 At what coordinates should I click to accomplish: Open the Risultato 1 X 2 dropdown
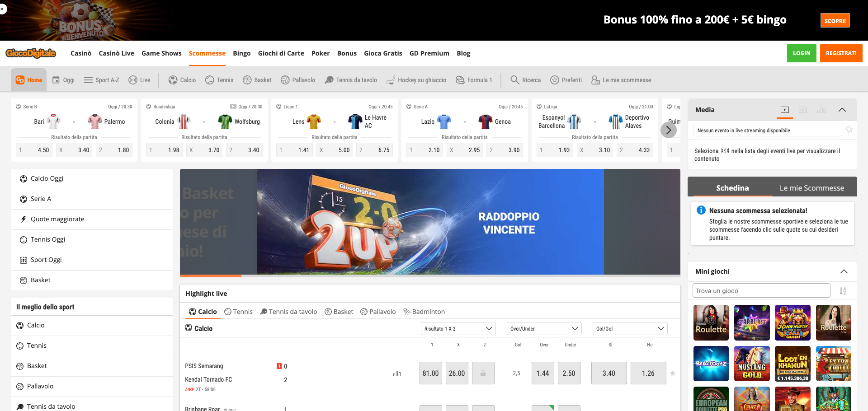click(x=458, y=328)
